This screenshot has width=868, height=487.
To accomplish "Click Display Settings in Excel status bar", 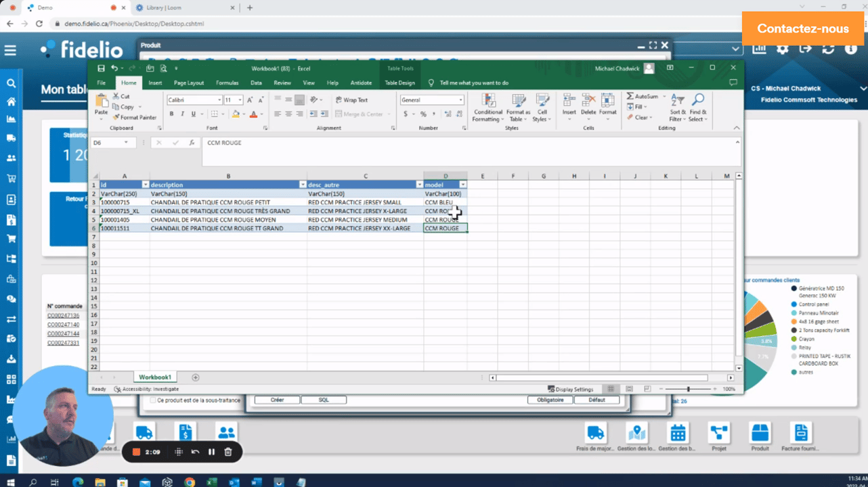I will point(570,389).
